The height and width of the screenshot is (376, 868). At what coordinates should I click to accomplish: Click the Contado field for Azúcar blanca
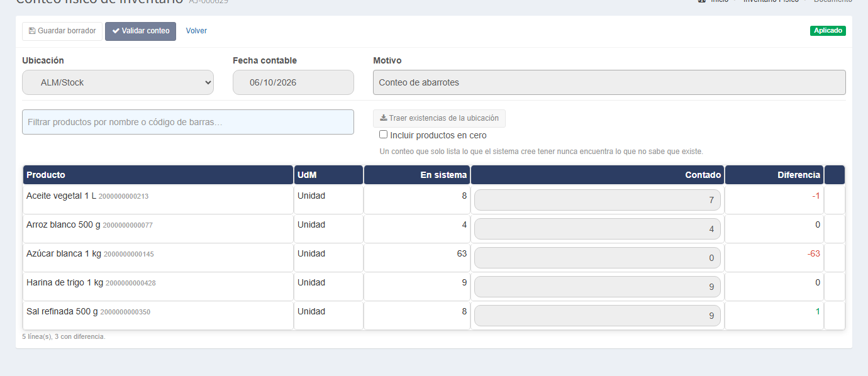tap(597, 258)
